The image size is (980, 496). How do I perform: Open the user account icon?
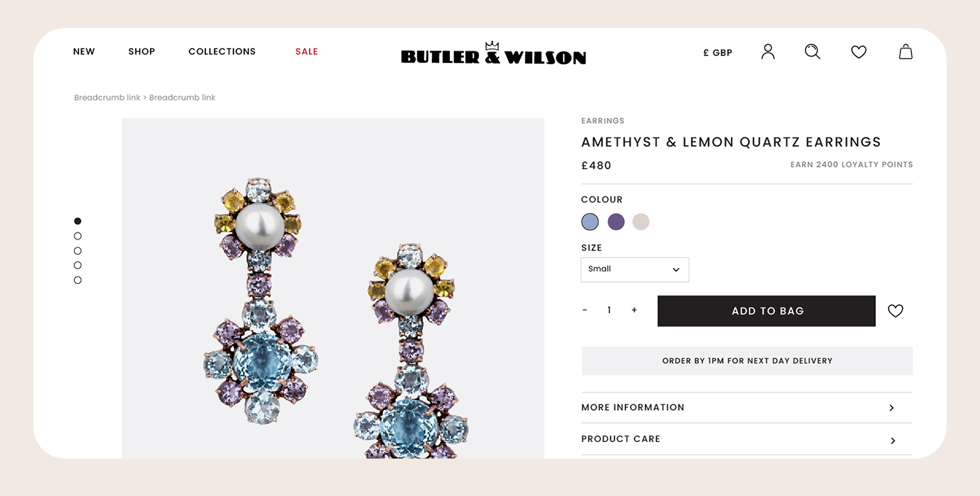coord(768,51)
